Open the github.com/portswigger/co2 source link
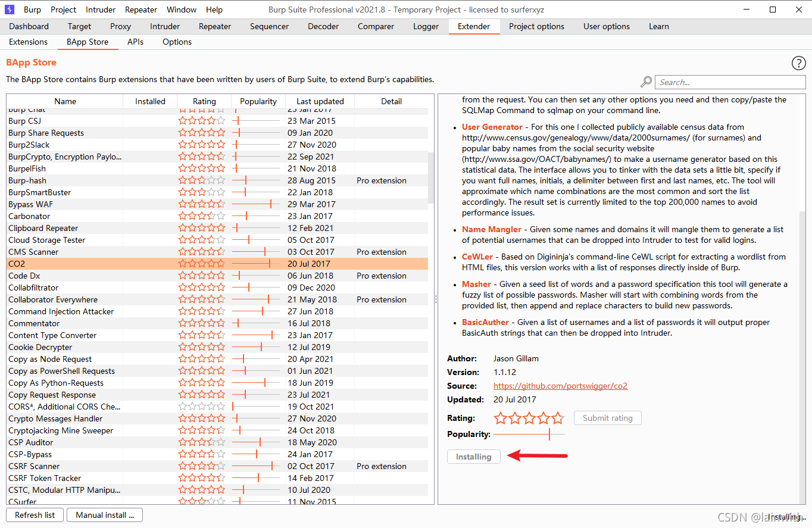 [x=561, y=386]
